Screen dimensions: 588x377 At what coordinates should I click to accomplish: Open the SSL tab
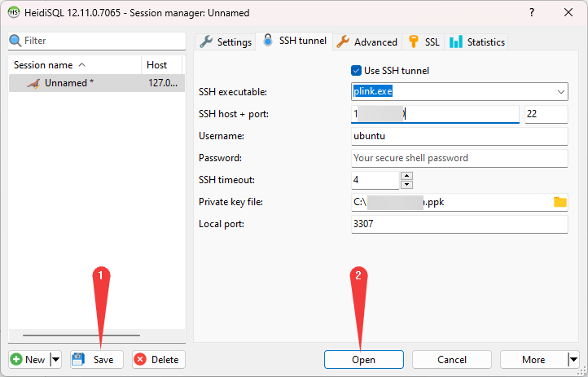423,42
